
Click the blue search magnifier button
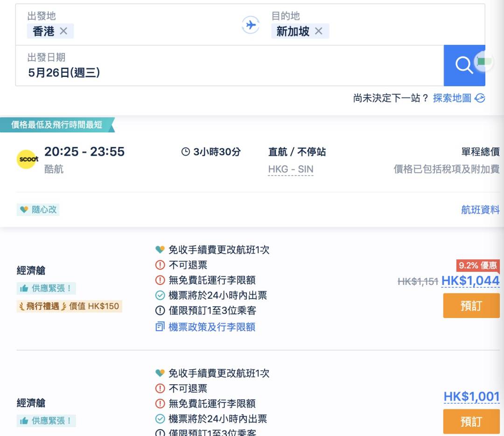[x=464, y=65]
